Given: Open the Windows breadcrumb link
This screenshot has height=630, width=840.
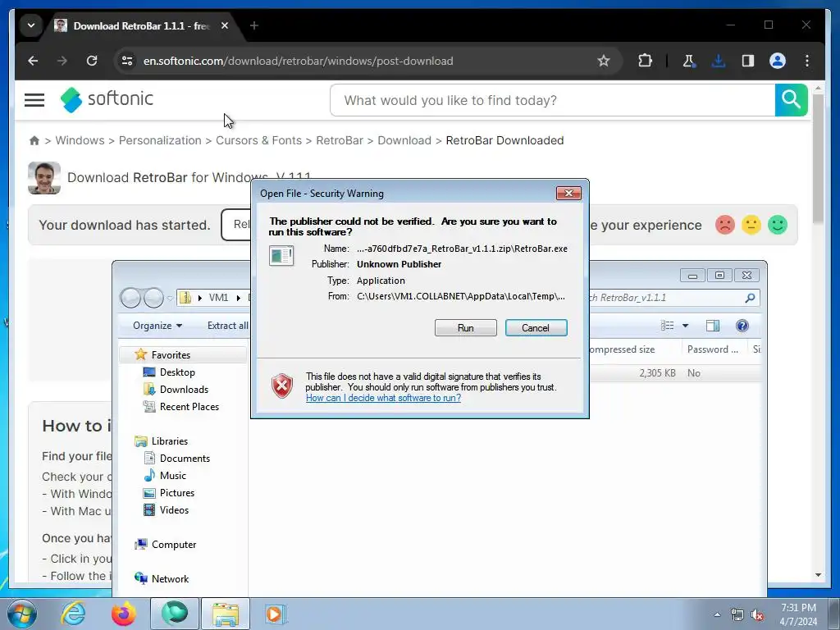Looking at the screenshot, I should 80,140.
